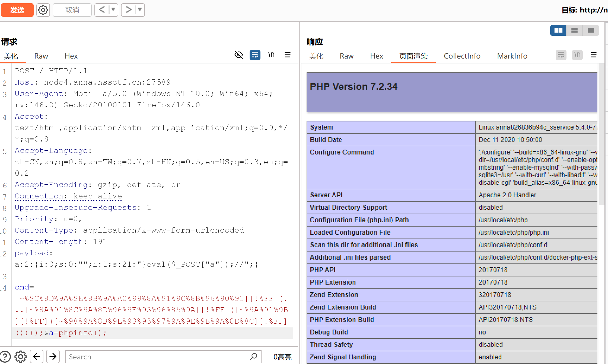Open response panel hamburger menu
The image size is (608, 364).
coord(593,55)
